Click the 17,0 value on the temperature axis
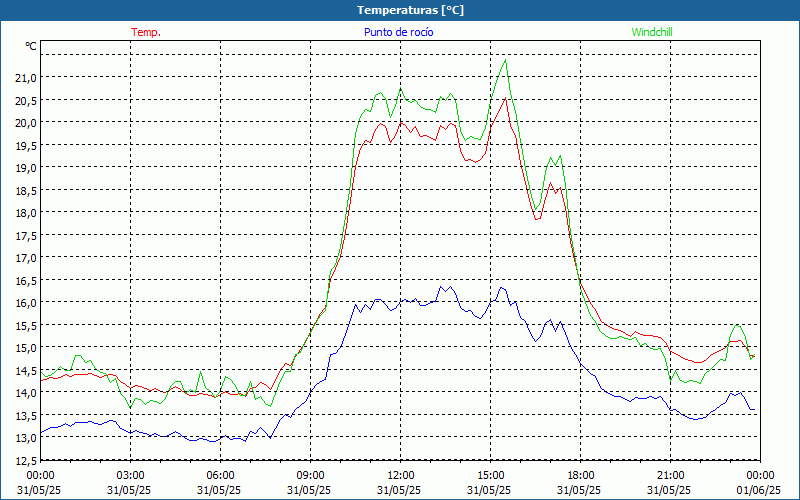The height and width of the screenshot is (500, 800). 27,258
